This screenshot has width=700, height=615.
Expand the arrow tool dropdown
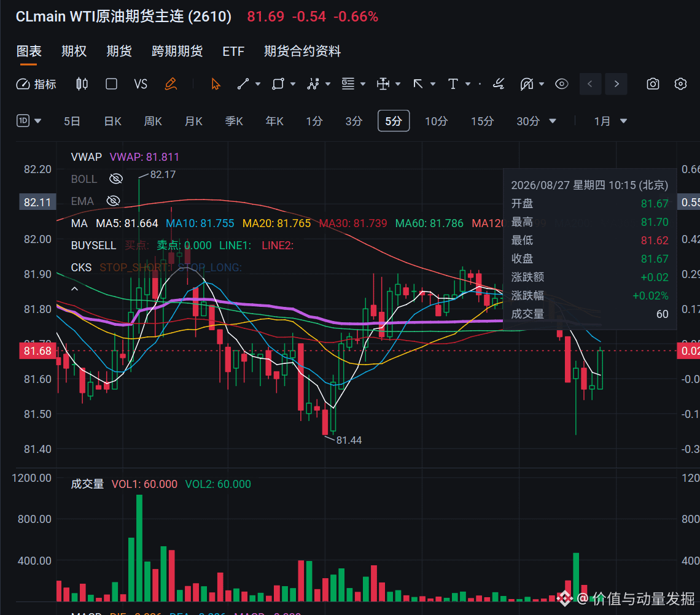point(433,84)
